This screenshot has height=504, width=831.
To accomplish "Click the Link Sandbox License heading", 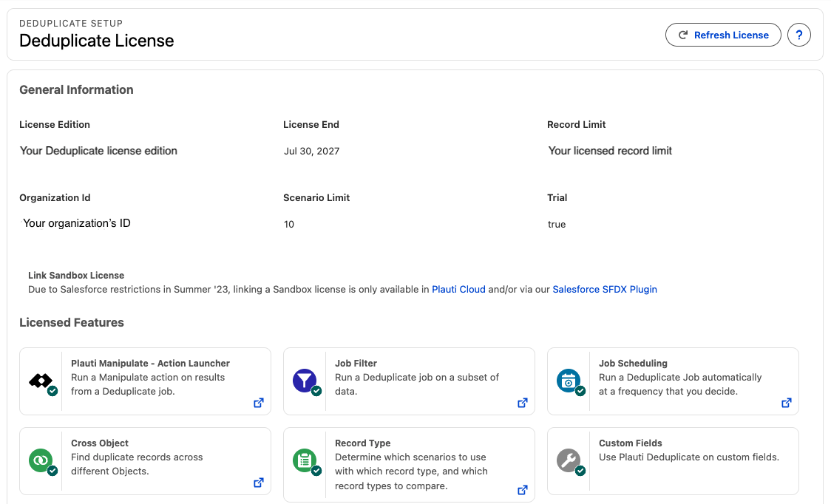I will point(76,276).
